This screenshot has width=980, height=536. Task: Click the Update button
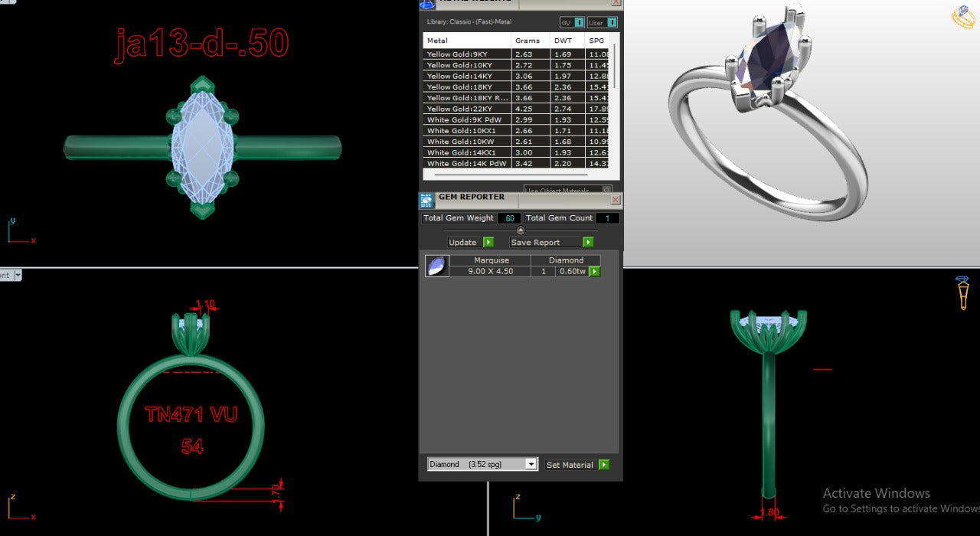[471, 242]
